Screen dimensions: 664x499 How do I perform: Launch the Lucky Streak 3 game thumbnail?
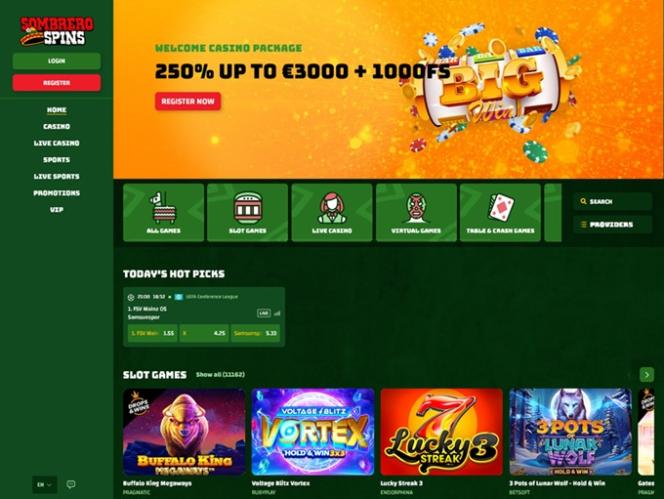[442, 432]
